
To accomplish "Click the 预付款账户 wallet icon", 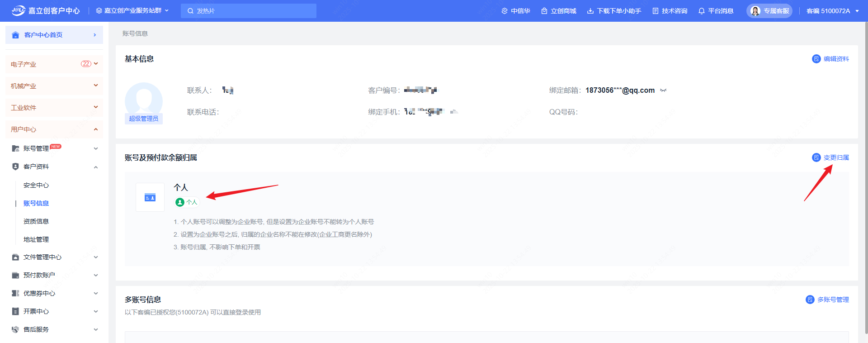I will coord(15,275).
